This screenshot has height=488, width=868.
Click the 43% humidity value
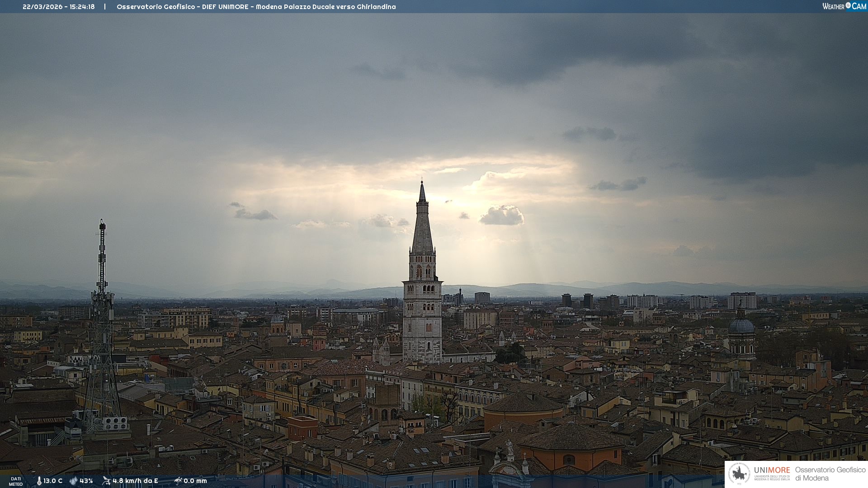coord(86,481)
